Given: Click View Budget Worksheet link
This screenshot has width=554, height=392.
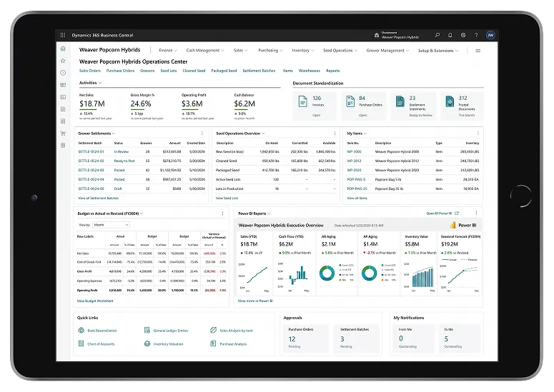Looking at the screenshot, I should click(95, 301).
